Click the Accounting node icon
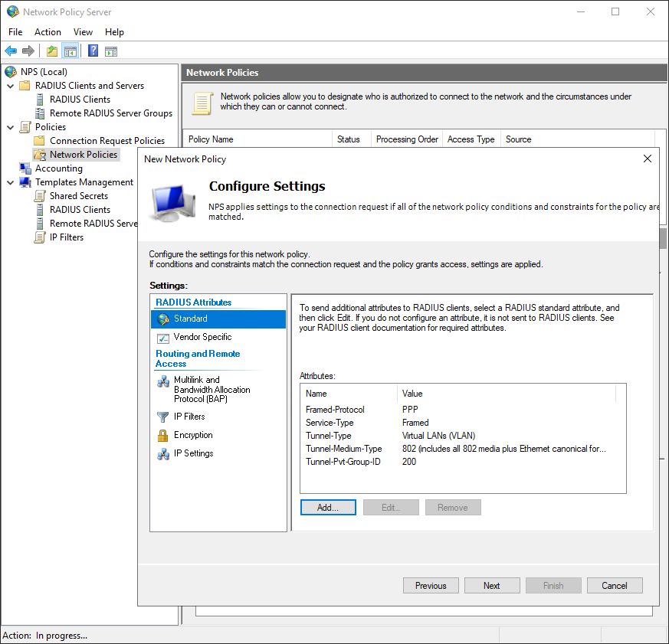This screenshot has height=644, width=669. coord(25,168)
